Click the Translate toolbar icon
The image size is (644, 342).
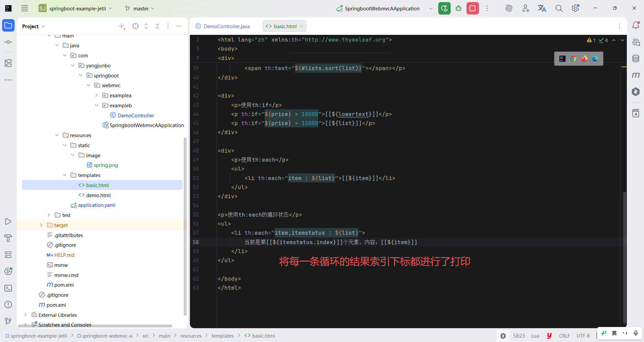pos(542,8)
